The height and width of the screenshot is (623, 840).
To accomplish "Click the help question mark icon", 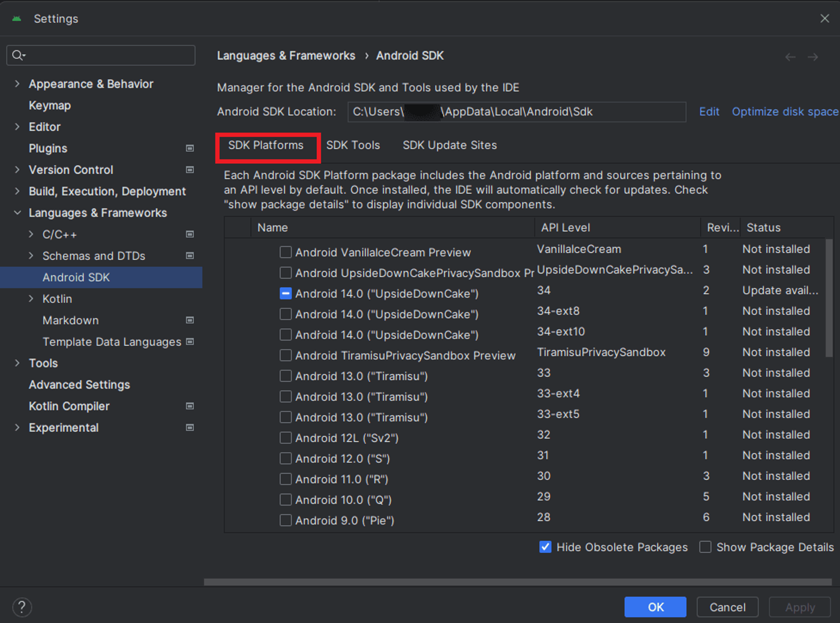I will tap(22, 607).
